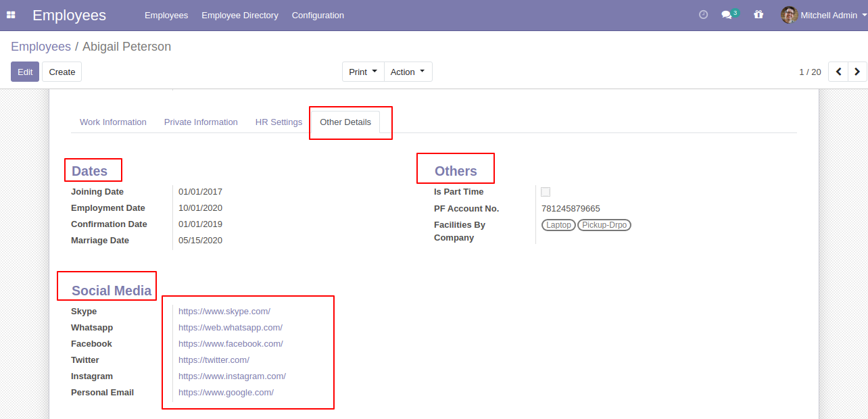Switch to the Work Information tab

coord(113,122)
